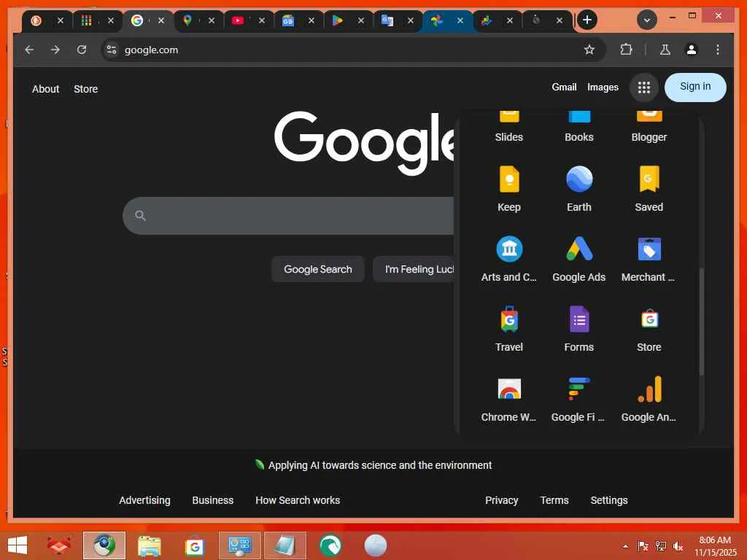Image resolution: width=747 pixels, height=560 pixels.
Task: Open Chrome three-dot menu
Action: tap(718, 50)
